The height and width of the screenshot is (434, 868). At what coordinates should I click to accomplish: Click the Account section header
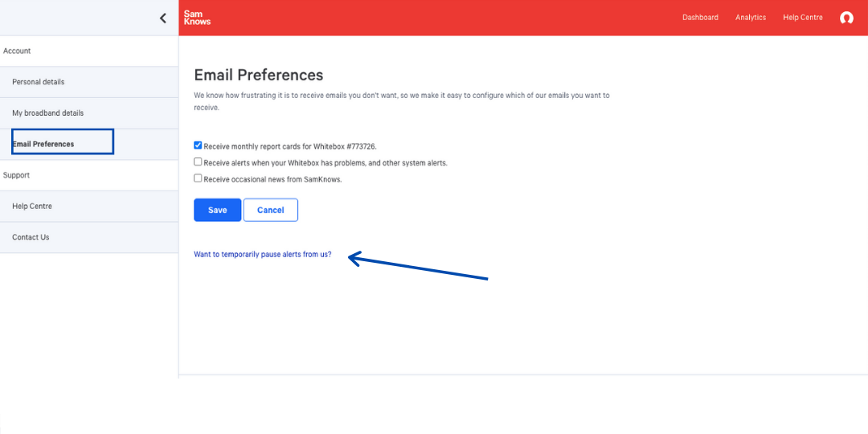17,51
